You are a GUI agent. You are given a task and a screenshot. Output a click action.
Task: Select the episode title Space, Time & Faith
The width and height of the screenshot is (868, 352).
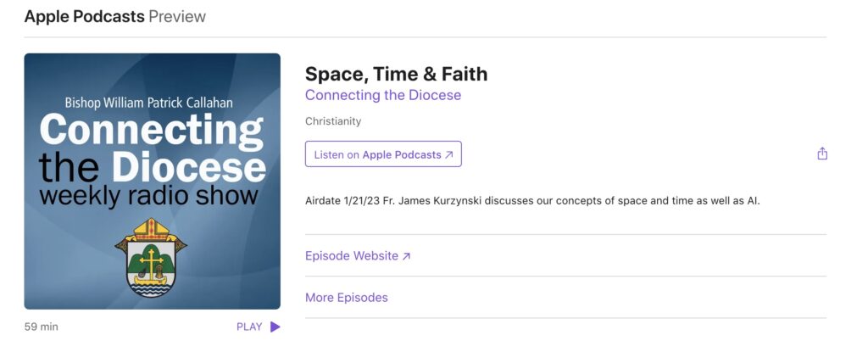click(x=397, y=74)
